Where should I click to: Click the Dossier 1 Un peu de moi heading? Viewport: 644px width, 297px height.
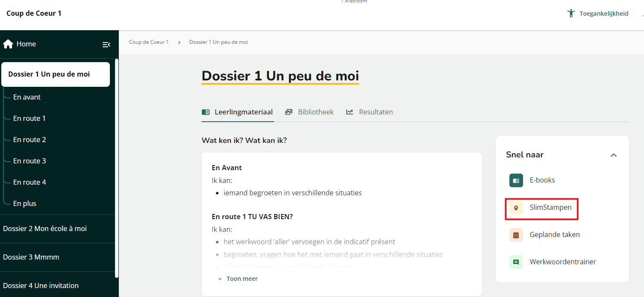[280, 76]
